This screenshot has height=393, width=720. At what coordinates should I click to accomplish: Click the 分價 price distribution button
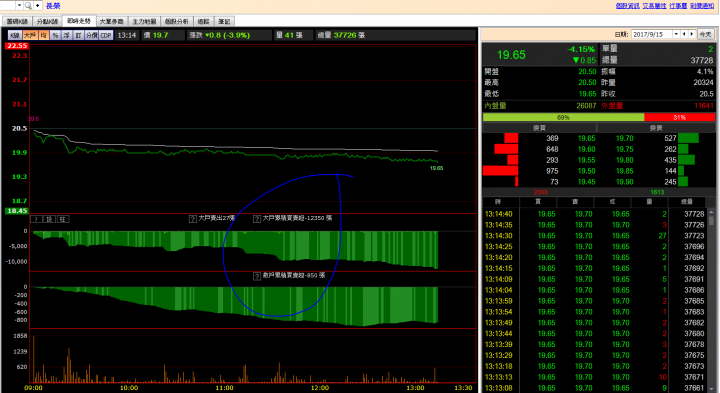click(x=92, y=35)
